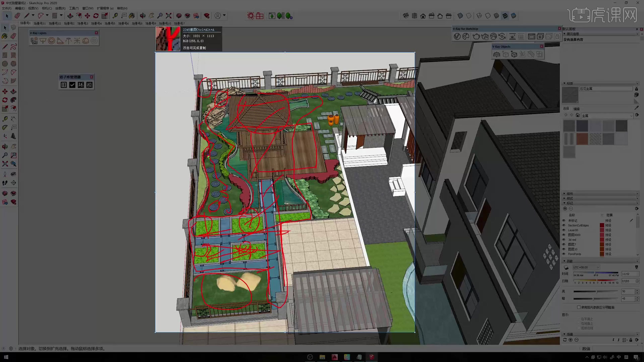
Task: Toggle visibility of 图层0000 tag
Action: pyautogui.click(x=564, y=235)
